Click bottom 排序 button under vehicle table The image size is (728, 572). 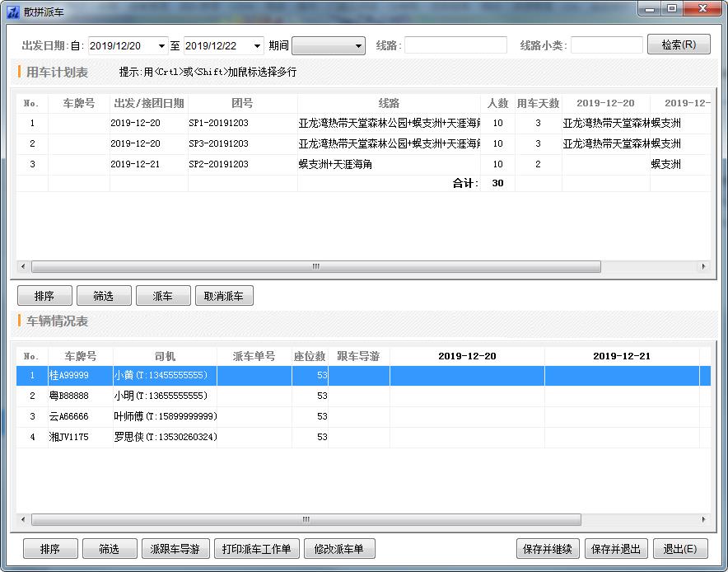(50, 549)
